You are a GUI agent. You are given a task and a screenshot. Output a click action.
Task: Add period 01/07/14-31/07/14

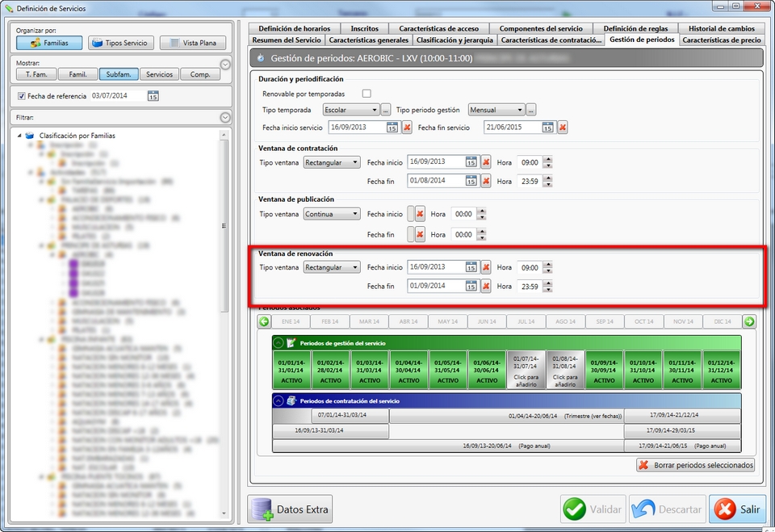[x=526, y=370]
